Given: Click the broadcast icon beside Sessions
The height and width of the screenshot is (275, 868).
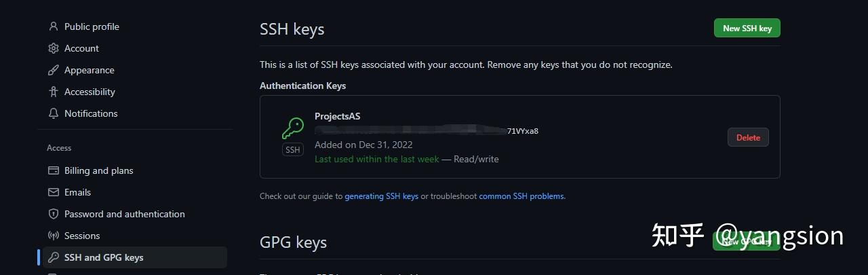Looking at the screenshot, I should (53, 236).
